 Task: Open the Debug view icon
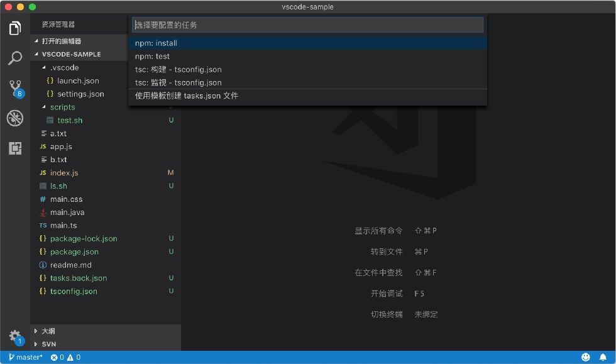point(15,118)
